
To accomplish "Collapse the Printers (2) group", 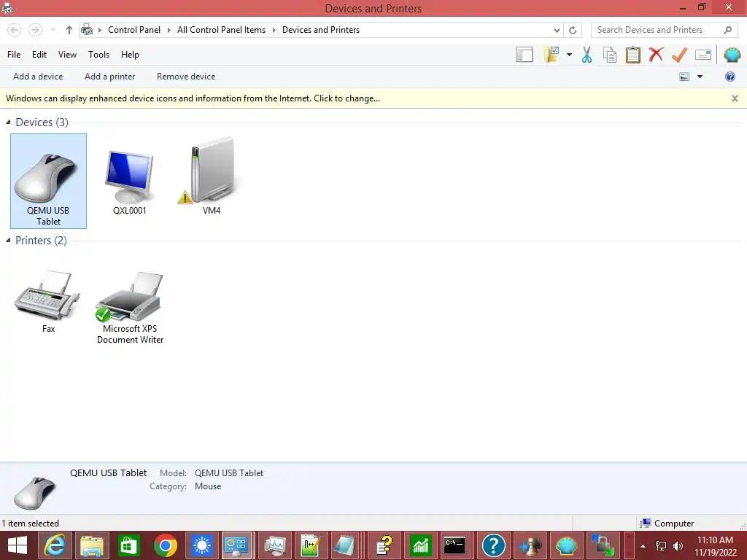I will tap(8, 241).
